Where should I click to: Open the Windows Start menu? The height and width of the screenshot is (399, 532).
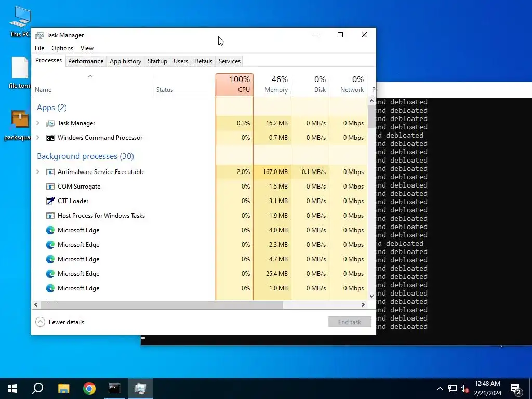tap(12, 389)
